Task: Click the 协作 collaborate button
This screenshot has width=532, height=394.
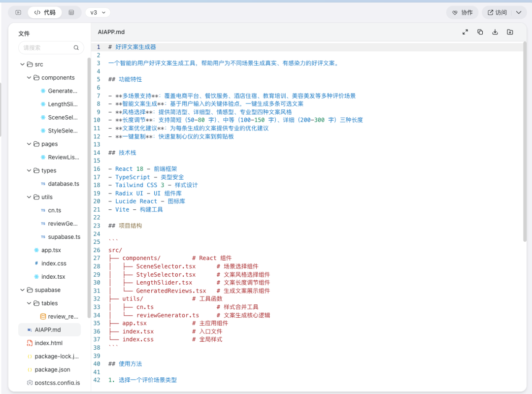Action: click(x=462, y=13)
